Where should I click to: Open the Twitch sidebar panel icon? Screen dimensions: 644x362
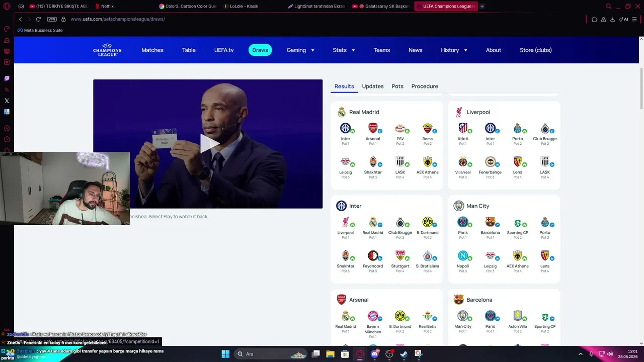[x=7, y=78]
